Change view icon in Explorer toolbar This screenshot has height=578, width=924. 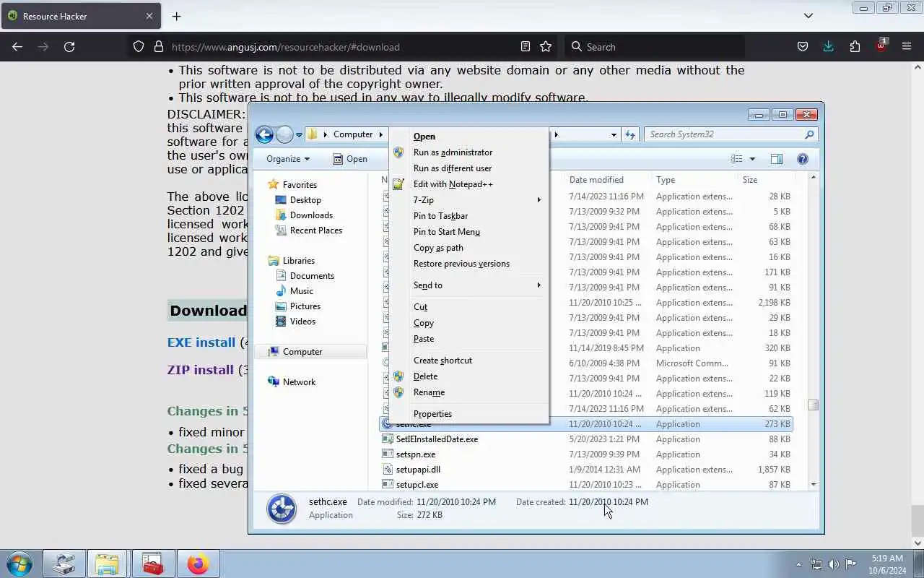[736, 159]
